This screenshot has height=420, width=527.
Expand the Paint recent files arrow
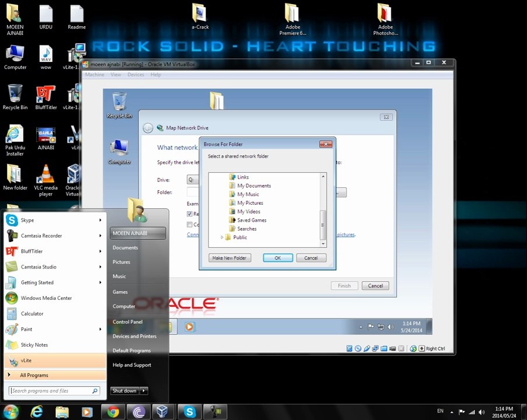[100, 329]
